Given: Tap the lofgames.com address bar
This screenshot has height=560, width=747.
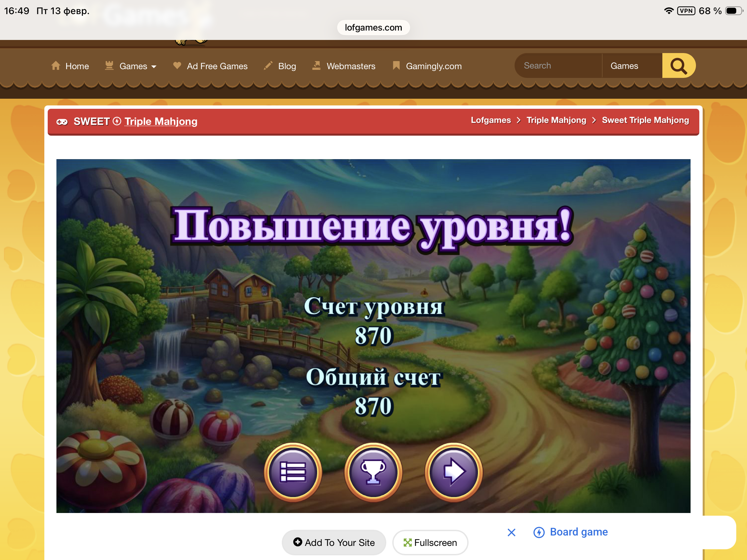Looking at the screenshot, I should (373, 27).
